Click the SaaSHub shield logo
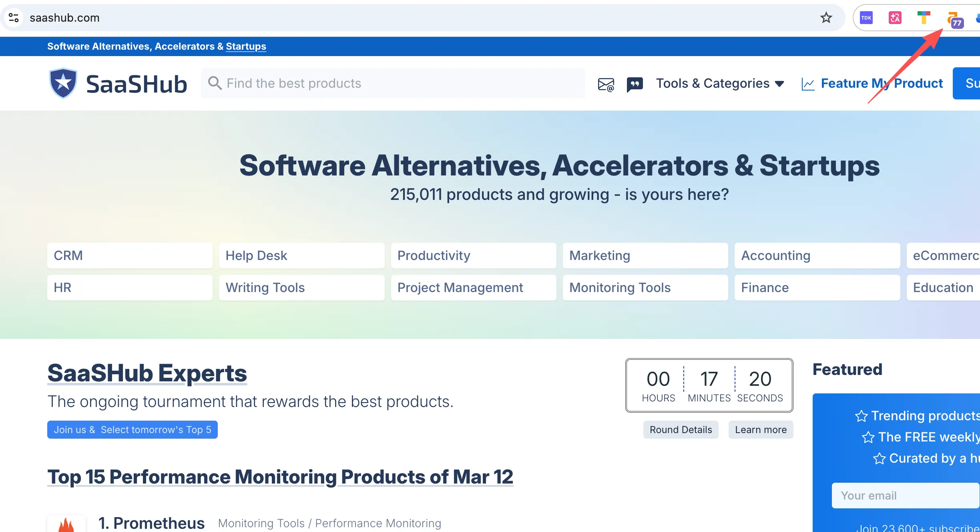This screenshot has height=532, width=980. pyautogui.click(x=63, y=83)
